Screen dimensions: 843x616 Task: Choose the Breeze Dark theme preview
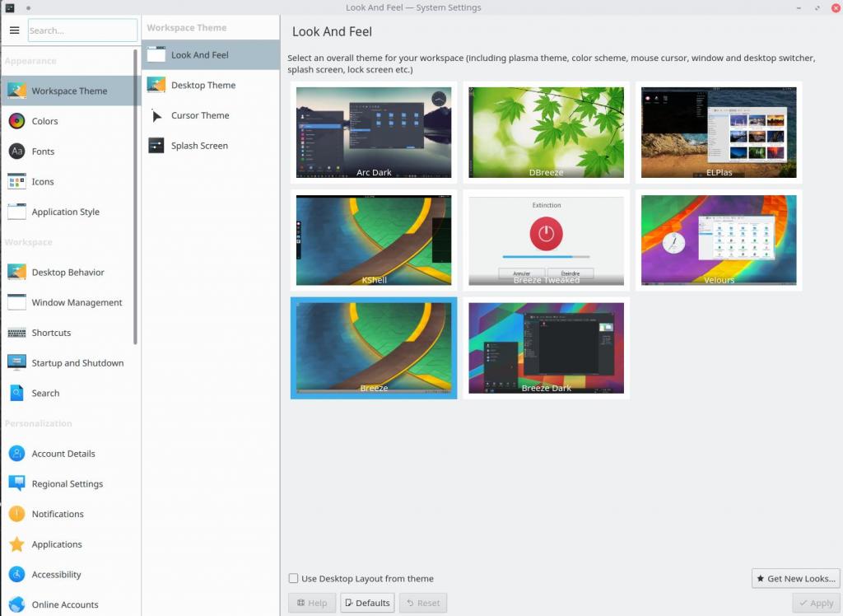click(546, 348)
